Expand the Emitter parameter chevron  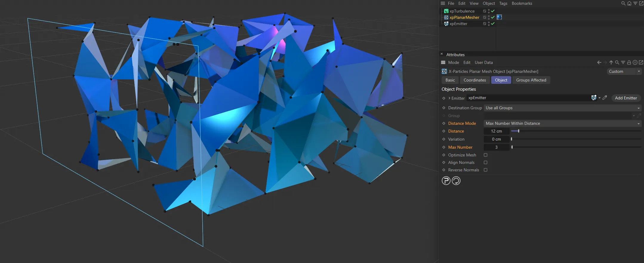point(449,98)
